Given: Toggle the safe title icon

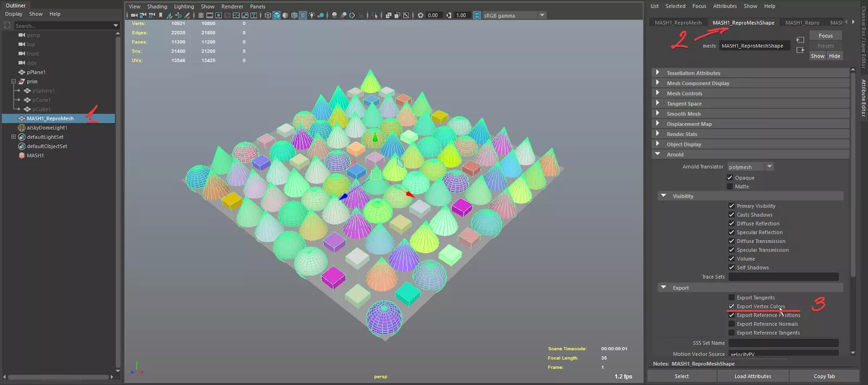Looking at the screenshot, I should click(x=254, y=15).
